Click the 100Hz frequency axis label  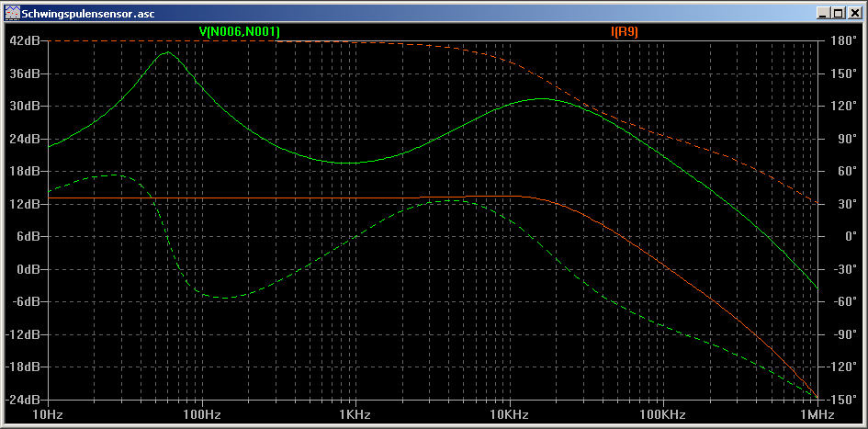(x=202, y=414)
